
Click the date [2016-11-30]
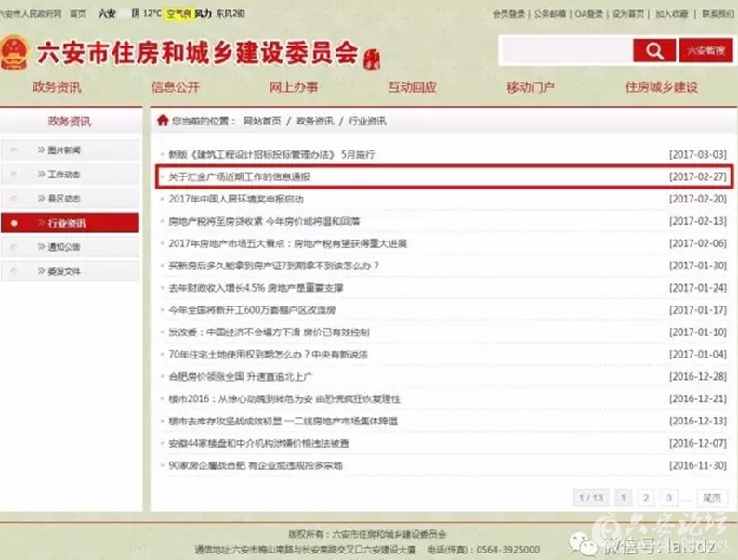tap(697, 465)
